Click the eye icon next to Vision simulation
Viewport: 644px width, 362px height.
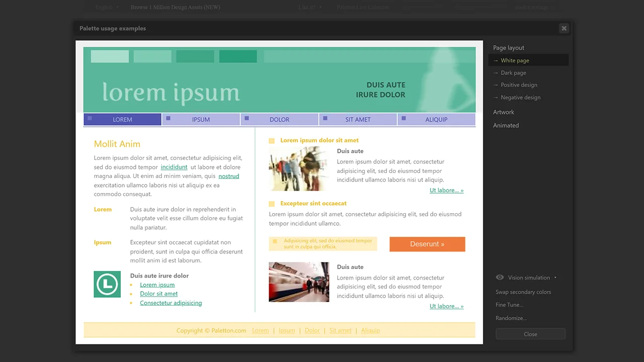(x=500, y=278)
